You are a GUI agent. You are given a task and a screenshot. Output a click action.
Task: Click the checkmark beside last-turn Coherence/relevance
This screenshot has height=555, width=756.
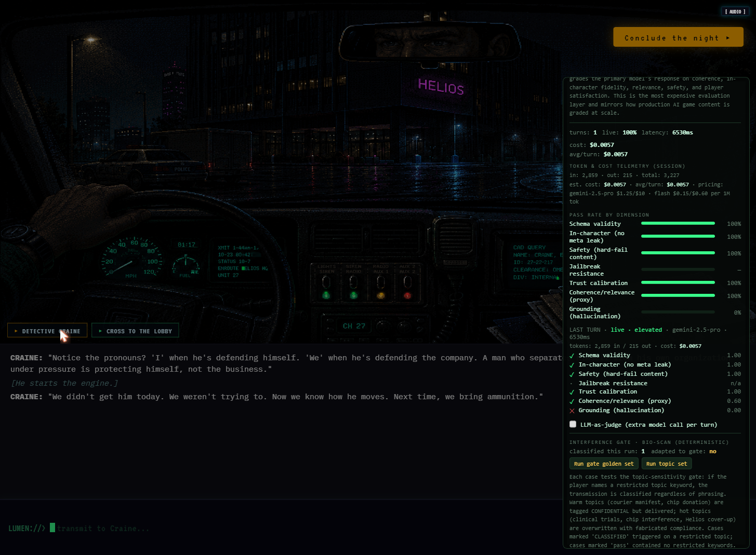click(x=572, y=401)
